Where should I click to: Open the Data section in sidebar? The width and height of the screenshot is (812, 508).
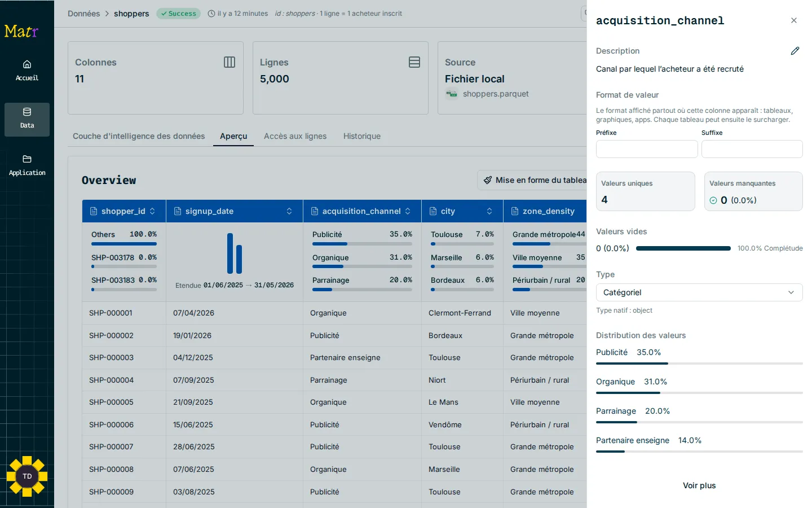click(27, 119)
